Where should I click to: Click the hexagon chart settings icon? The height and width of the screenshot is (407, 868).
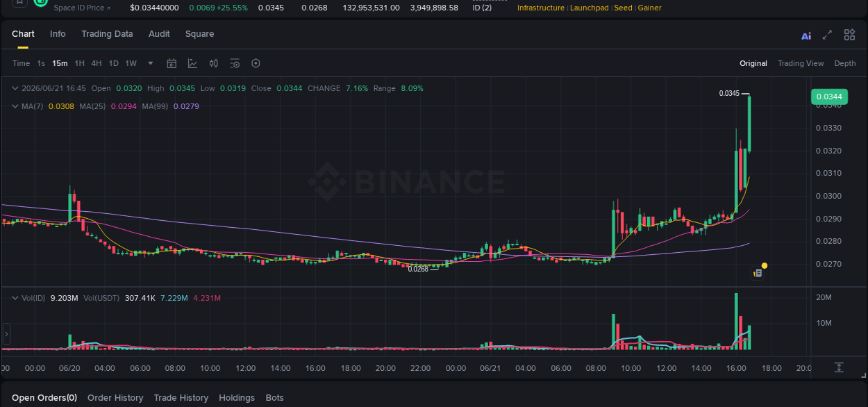pyautogui.click(x=256, y=63)
